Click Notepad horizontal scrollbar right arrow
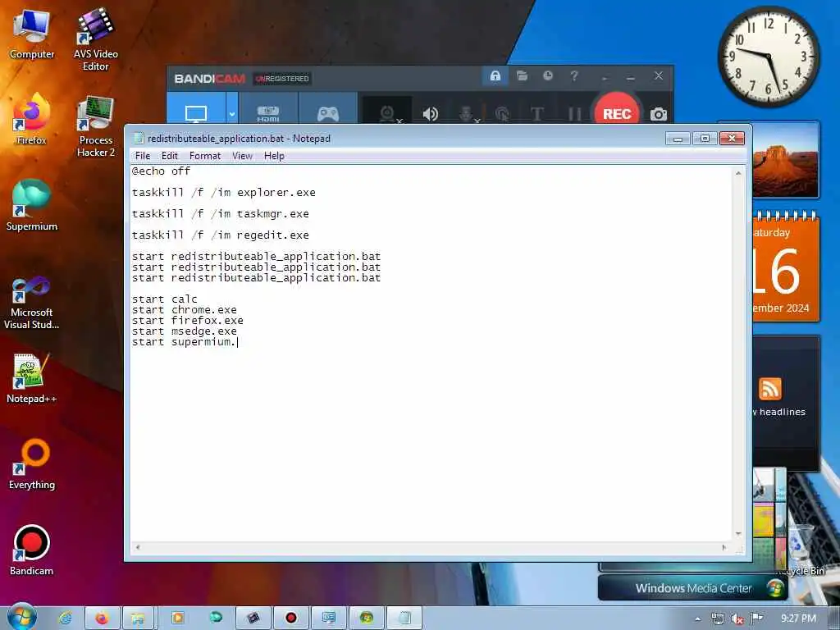This screenshot has height=630, width=840. [x=724, y=547]
